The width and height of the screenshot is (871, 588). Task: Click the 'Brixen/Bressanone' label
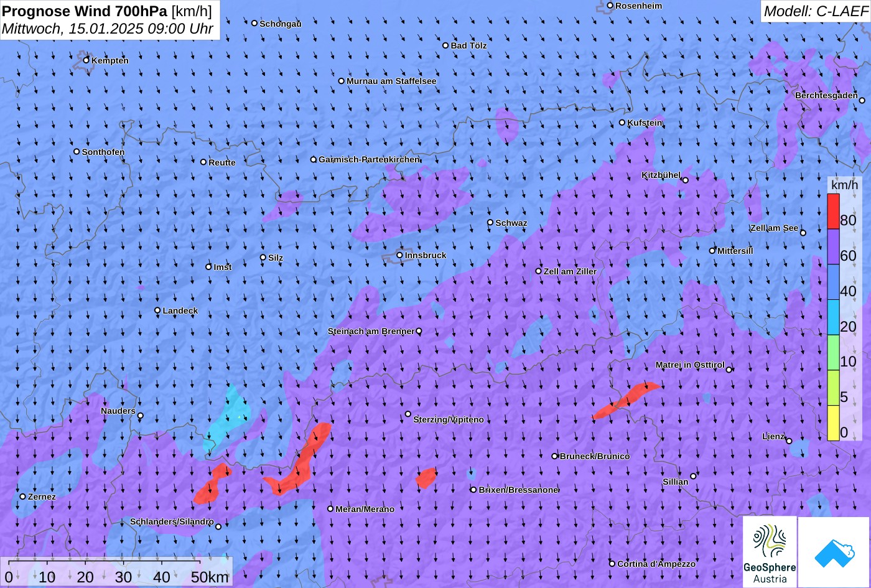pos(518,490)
